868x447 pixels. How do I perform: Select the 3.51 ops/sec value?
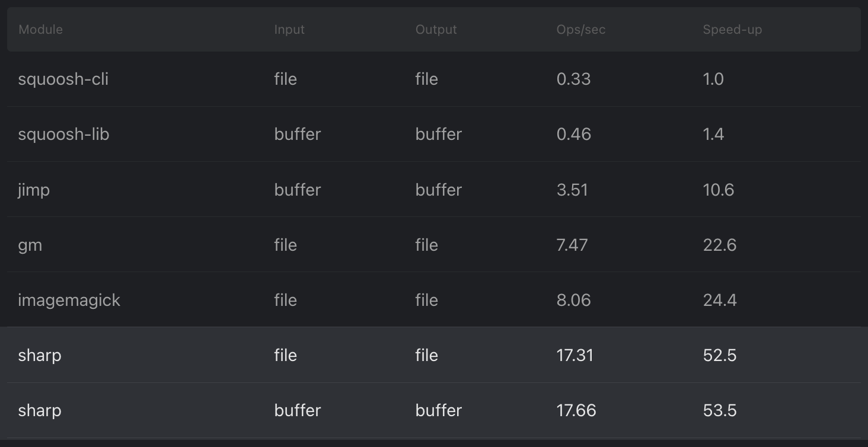pos(572,190)
